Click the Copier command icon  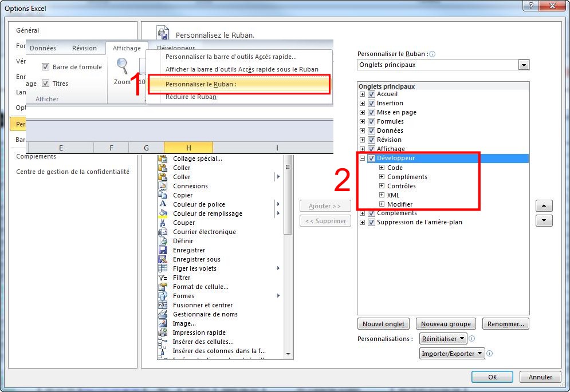pyautogui.click(x=163, y=195)
